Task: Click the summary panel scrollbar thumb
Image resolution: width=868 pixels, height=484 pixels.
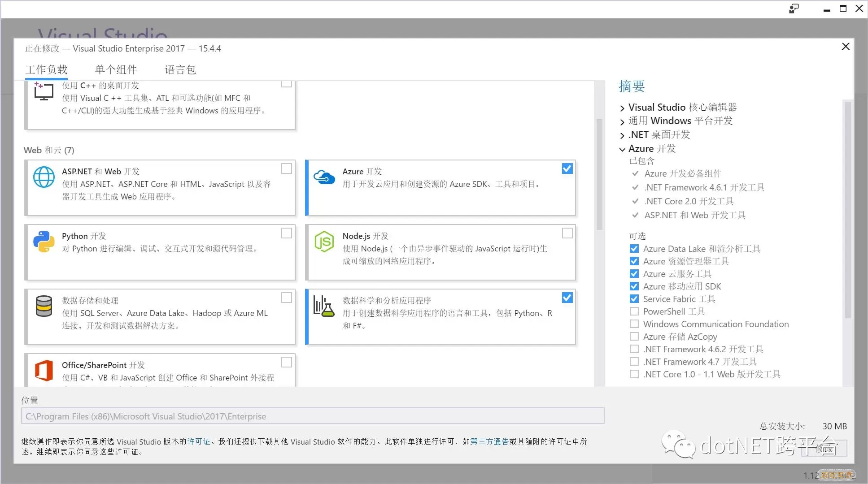Action: coord(848,210)
